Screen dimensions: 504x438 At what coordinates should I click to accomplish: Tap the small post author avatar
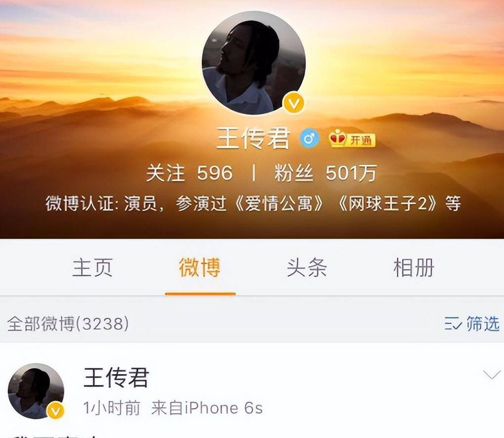(36, 392)
